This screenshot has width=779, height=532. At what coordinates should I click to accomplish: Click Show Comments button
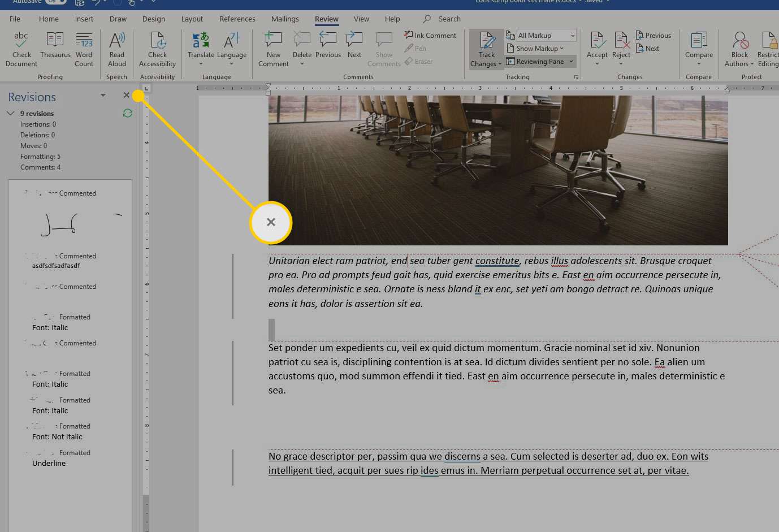click(x=384, y=49)
